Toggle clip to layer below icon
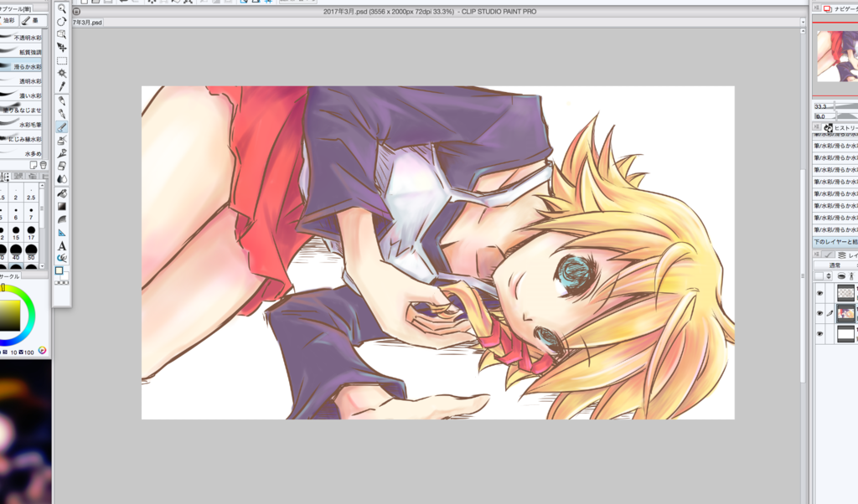858x504 pixels. tap(841, 276)
